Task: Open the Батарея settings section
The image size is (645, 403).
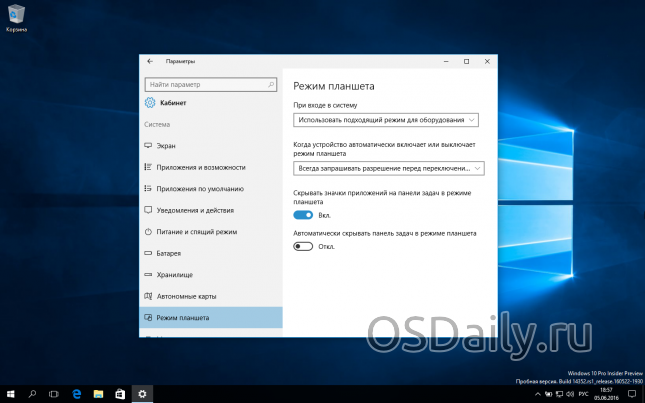Action: pos(169,253)
